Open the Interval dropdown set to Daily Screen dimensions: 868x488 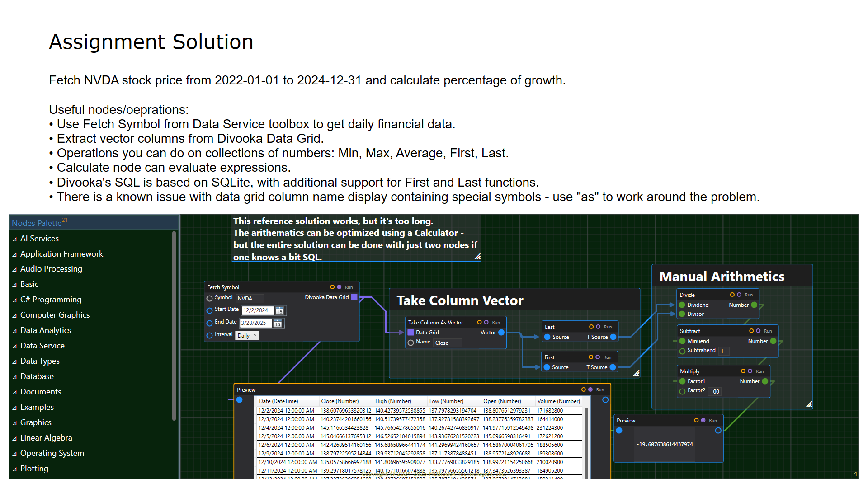247,335
